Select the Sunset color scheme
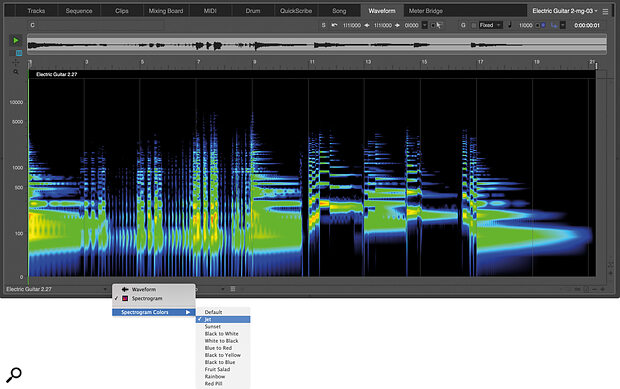This screenshot has height=389, width=620. click(223, 327)
